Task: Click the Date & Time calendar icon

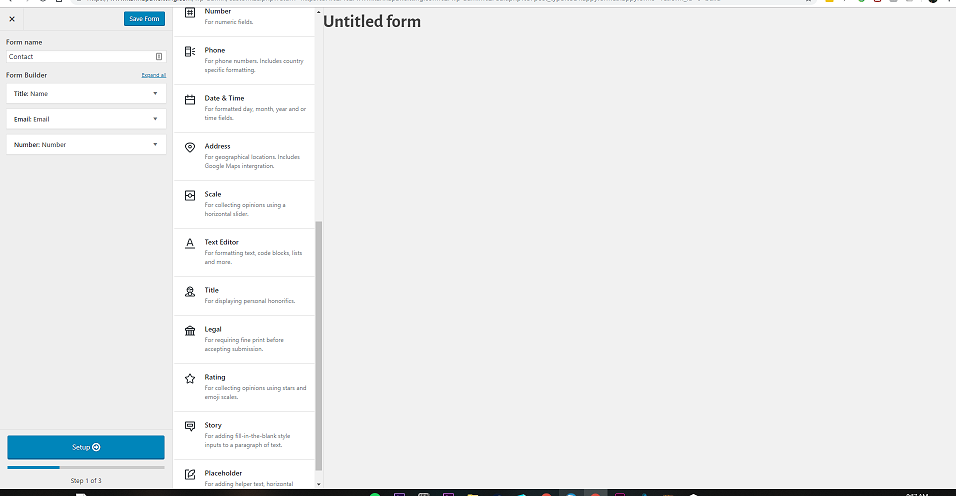Action: 190,99
